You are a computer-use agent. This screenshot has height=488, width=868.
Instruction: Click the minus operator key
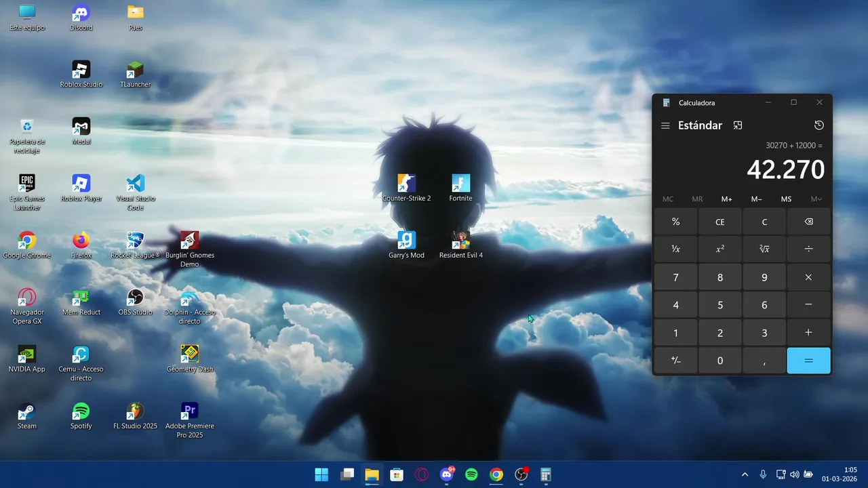tap(808, 305)
